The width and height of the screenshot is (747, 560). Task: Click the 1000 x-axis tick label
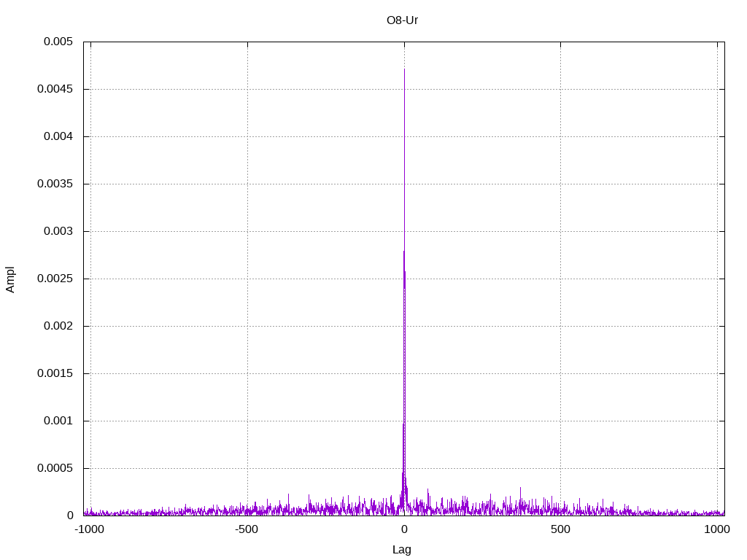click(717, 529)
